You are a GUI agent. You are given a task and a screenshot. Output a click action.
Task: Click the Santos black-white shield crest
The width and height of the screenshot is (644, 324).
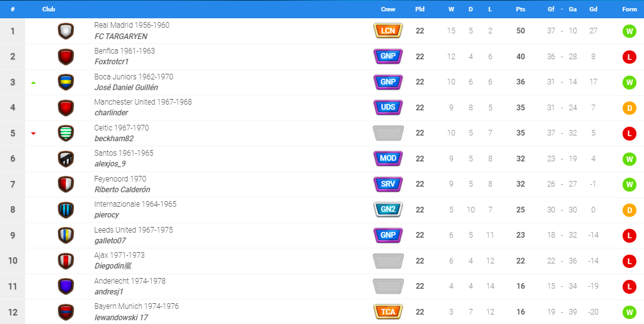66,159
